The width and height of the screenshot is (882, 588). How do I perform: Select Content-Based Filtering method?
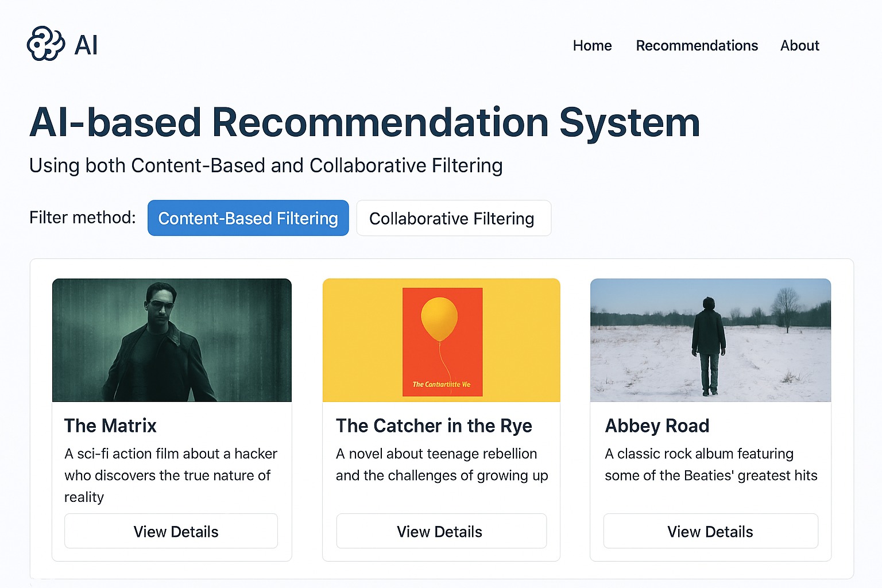(248, 218)
